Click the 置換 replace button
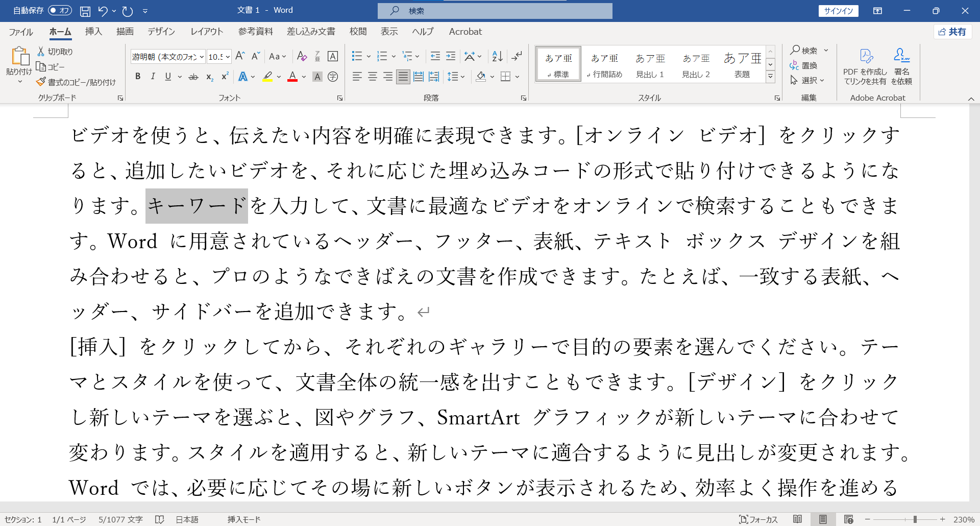The height and width of the screenshot is (526, 980). pyautogui.click(x=804, y=65)
